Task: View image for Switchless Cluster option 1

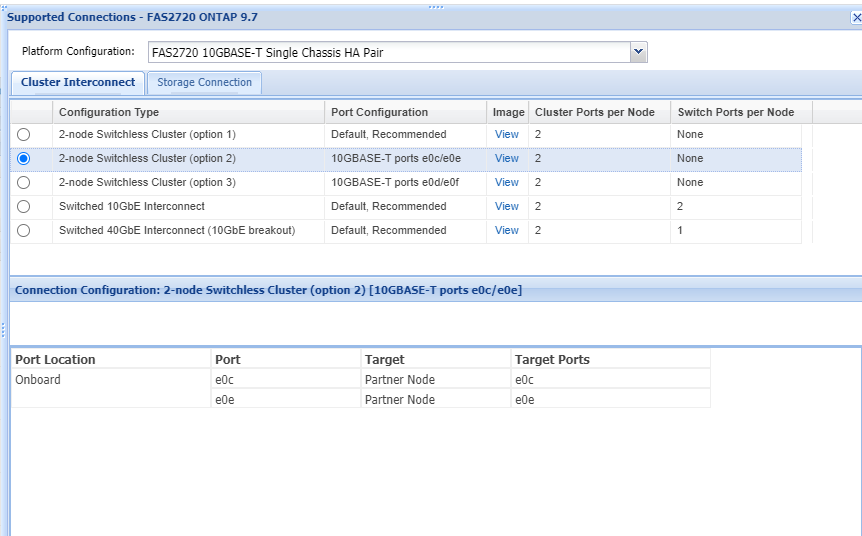Action: [x=507, y=135]
